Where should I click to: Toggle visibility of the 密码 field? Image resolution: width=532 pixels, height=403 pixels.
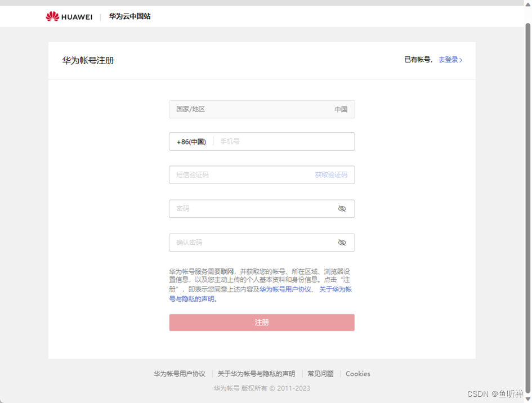coord(342,209)
